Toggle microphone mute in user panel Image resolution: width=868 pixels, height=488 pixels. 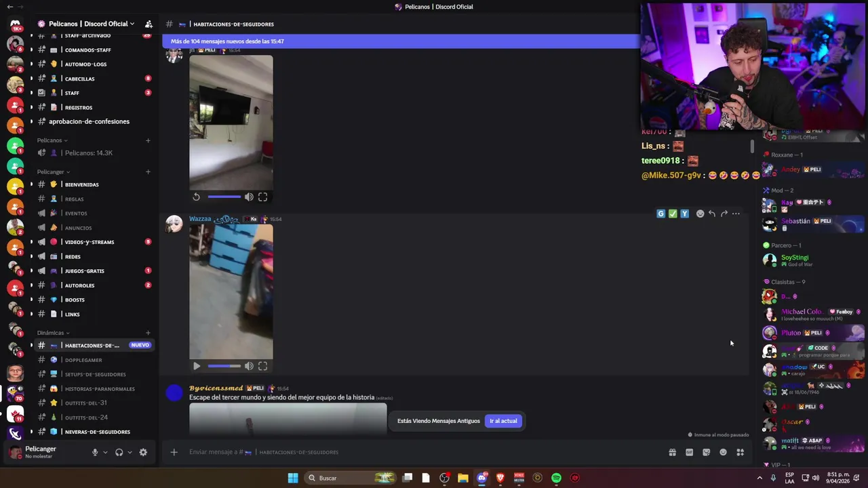click(95, 452)
